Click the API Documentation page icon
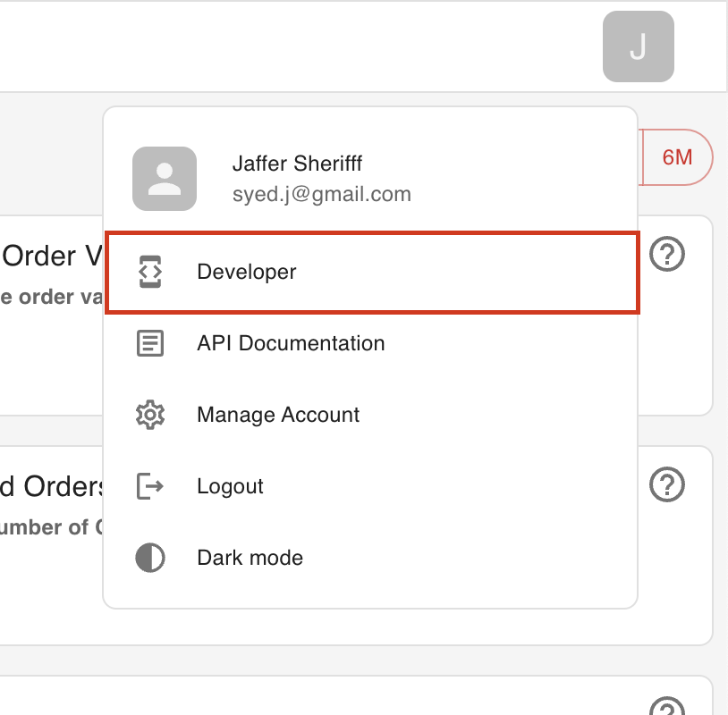The width and height of the screenshot is (728, 715). pyautogui.click(x=150, y=343)
